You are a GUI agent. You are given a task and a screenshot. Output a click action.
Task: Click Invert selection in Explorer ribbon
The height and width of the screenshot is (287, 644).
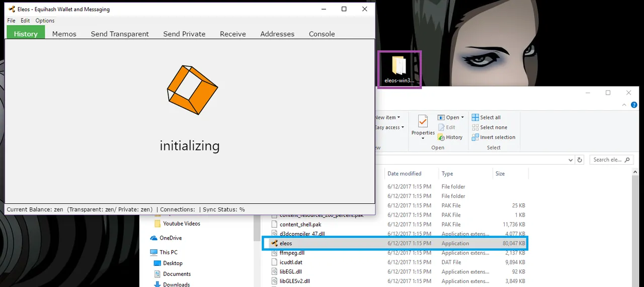pos(494,137)
